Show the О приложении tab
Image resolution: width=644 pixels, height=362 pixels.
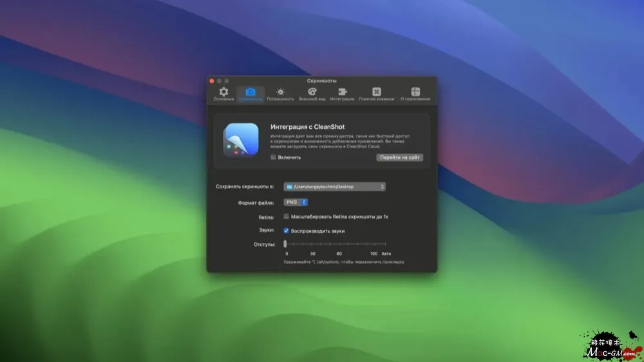coord(415,94)
